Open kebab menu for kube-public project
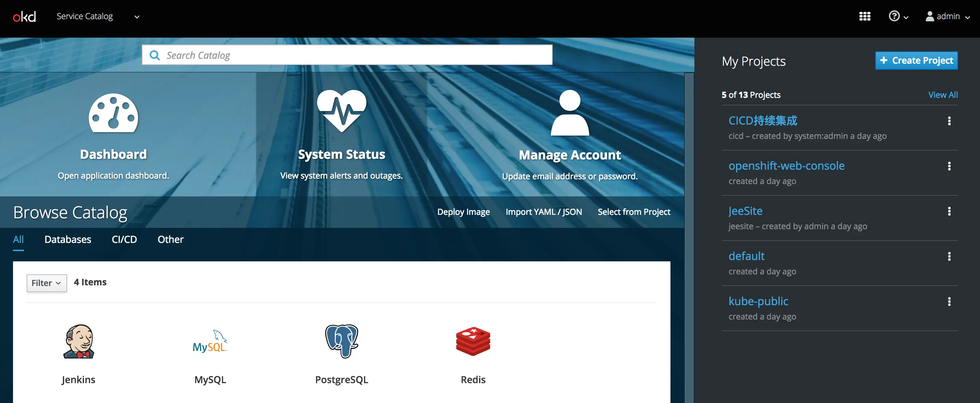The width and height of the screenshot is (980, 403). (x=949, y=301)
